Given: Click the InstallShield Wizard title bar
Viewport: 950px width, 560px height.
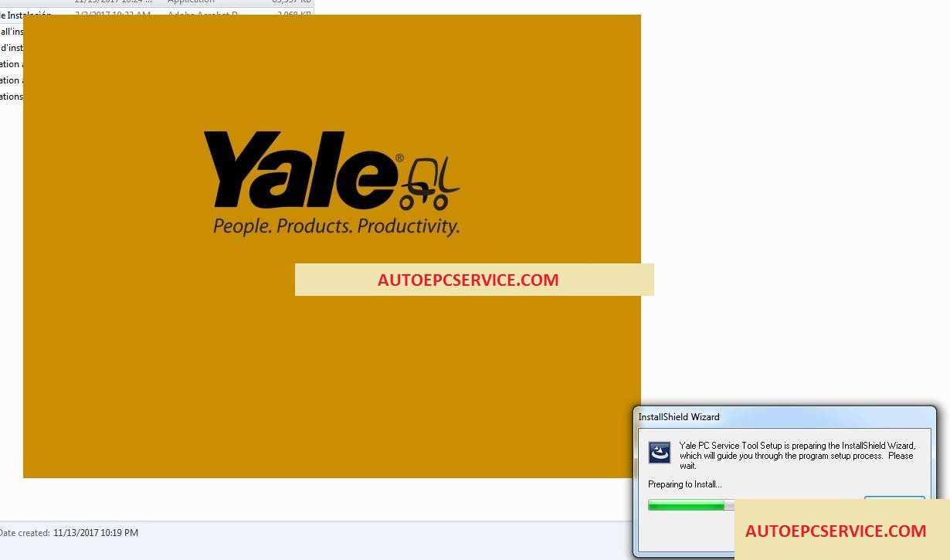Looking at the screenshot, I should coord(678,416).
